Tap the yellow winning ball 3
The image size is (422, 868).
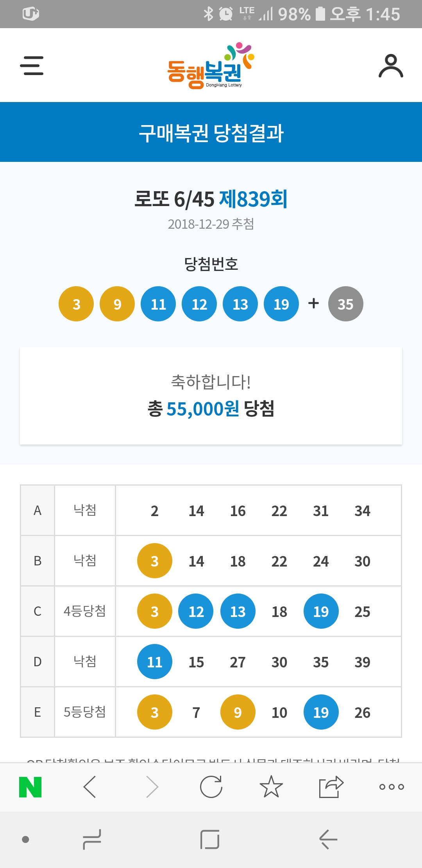76,304
